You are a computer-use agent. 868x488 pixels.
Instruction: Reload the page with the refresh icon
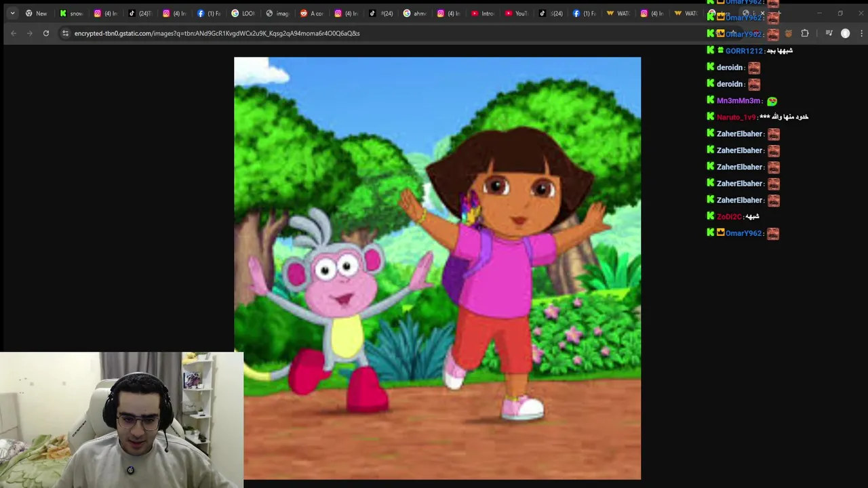coord(46,33)
